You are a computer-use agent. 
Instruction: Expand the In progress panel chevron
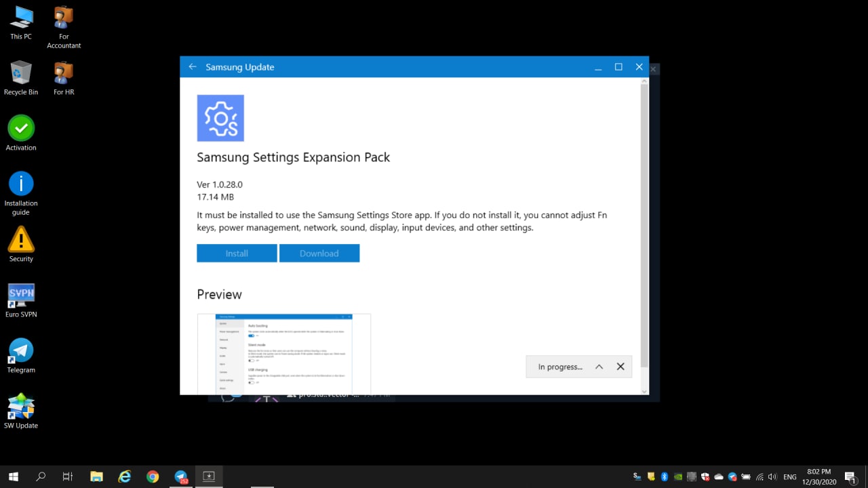pyautogui.click(x=599, y=367)
